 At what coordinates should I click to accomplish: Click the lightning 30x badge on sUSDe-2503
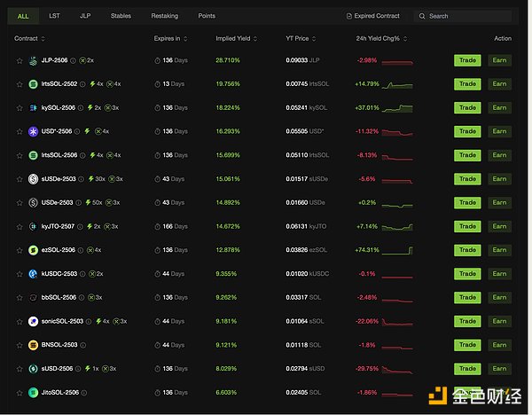[97, 179]
